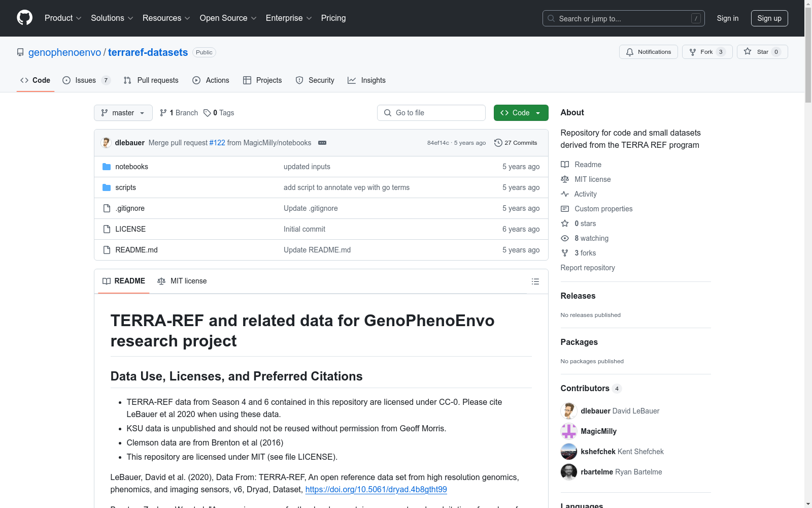This screenshot has height=508, width=812.
Task: View 8 watching link
Action: [x=585, y=238]
